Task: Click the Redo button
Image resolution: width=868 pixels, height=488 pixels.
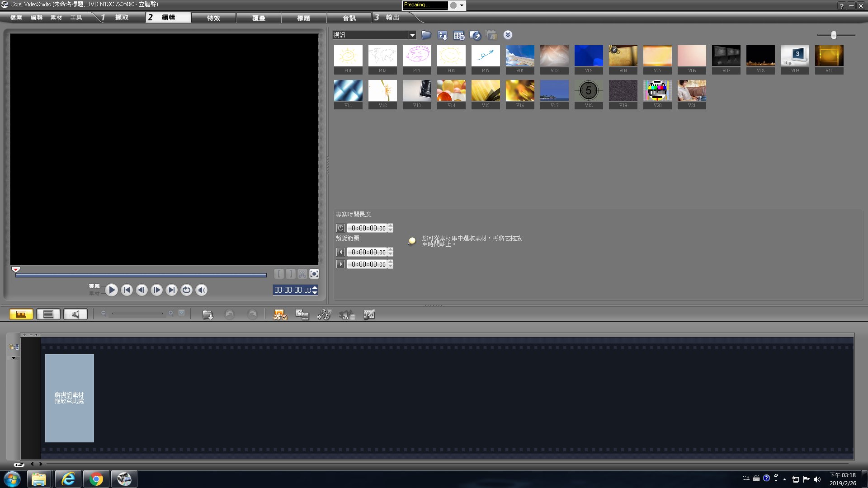Action: pyautogui.click(x=253, y=314)
